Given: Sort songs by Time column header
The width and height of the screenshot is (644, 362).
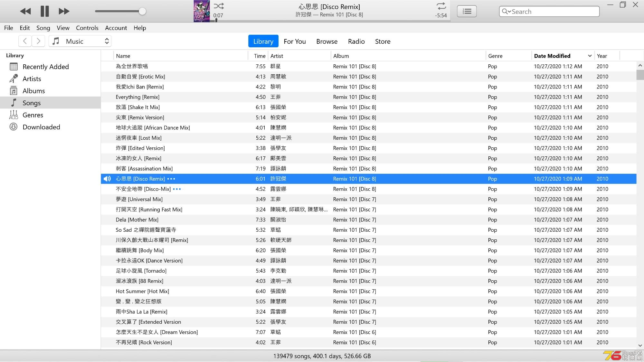Looking at the screenshot, I should click(258, 56).
